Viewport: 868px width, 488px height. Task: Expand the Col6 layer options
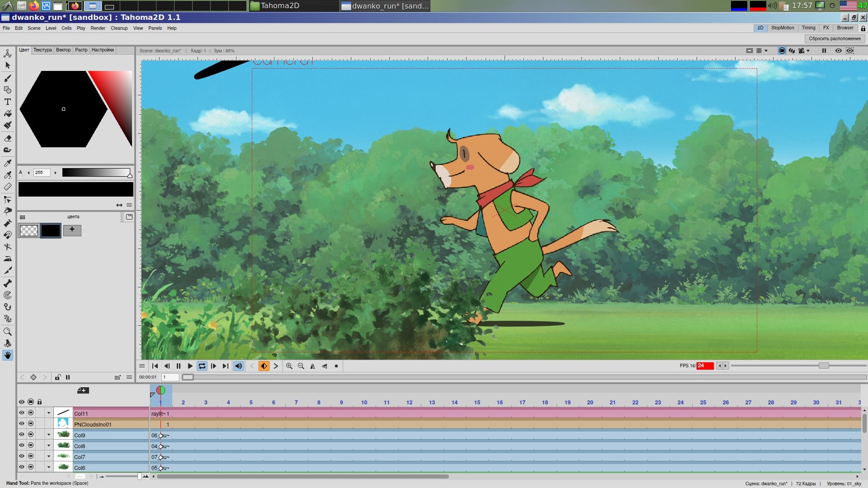coord(49,468)
